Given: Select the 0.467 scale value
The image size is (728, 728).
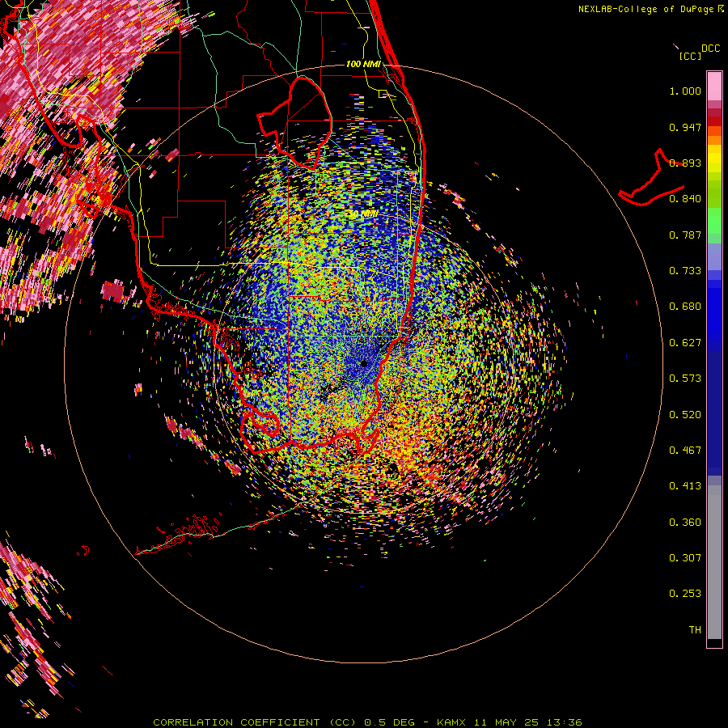Looking at the screenshot, I should (685, 451).
